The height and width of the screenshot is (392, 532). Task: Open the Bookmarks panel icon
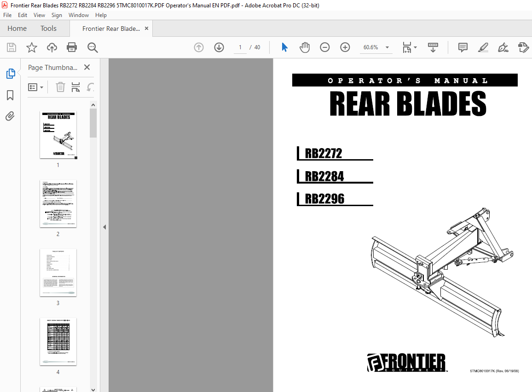tap(10, 95)
